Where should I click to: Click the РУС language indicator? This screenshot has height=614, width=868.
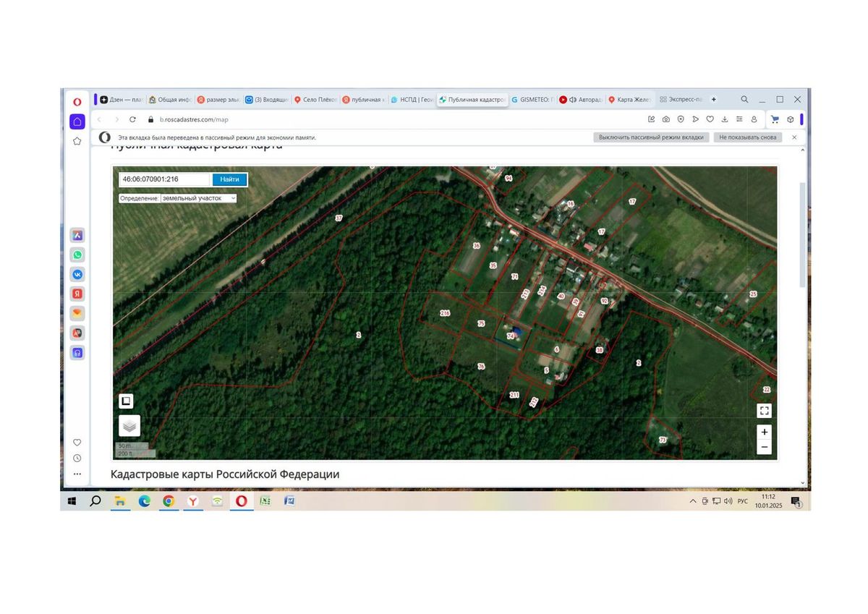(x=742, y=501)
